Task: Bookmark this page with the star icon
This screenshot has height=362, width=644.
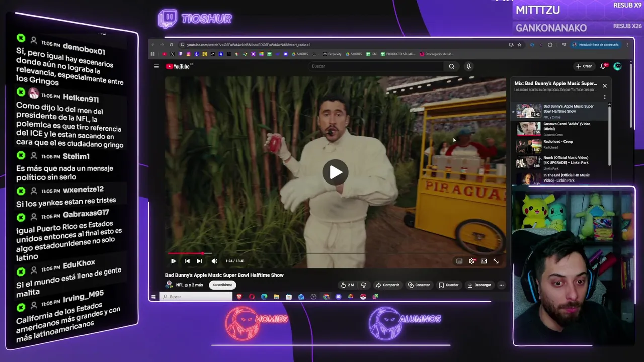Action: point(519,45)
